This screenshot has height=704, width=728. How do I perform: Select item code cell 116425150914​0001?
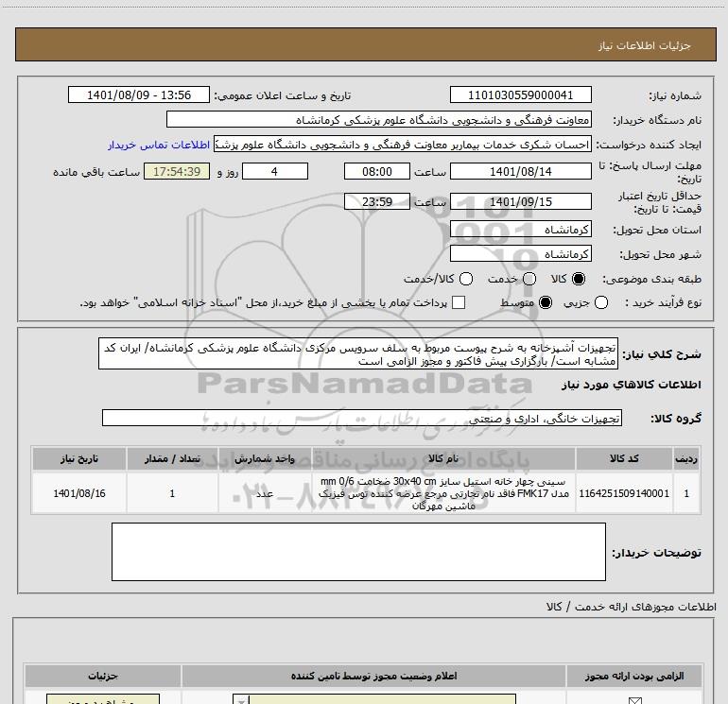(x=624, y=493)
